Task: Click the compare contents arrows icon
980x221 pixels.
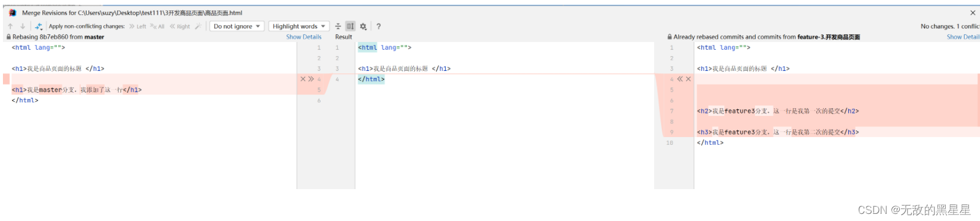Action: click(x=38, y=26)
